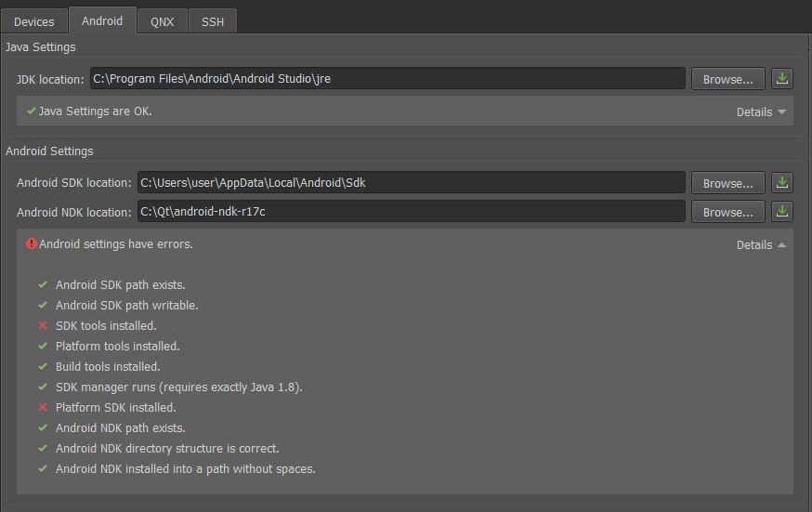This screenshot has width=812, height=512.
Task: Click checkmark beside Android NDK path exists
Action: (x=43, y=427)
